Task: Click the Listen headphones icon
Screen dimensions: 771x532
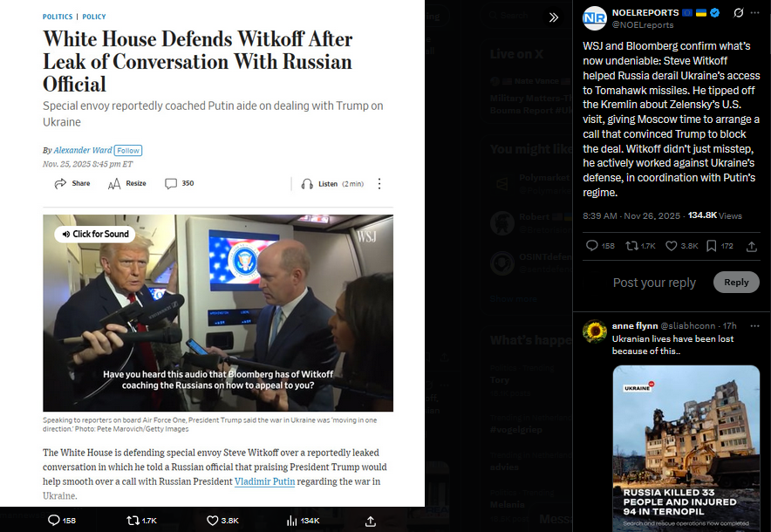Action: [x=307, y=184]
